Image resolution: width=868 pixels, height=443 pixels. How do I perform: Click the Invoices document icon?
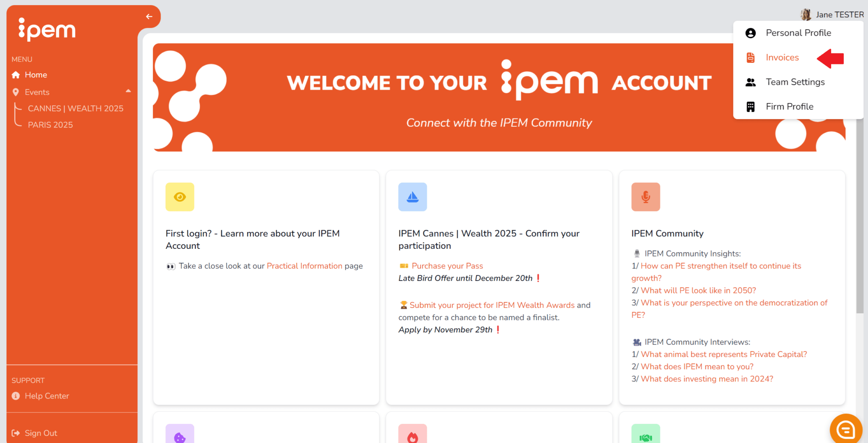[x=751, y=57]
